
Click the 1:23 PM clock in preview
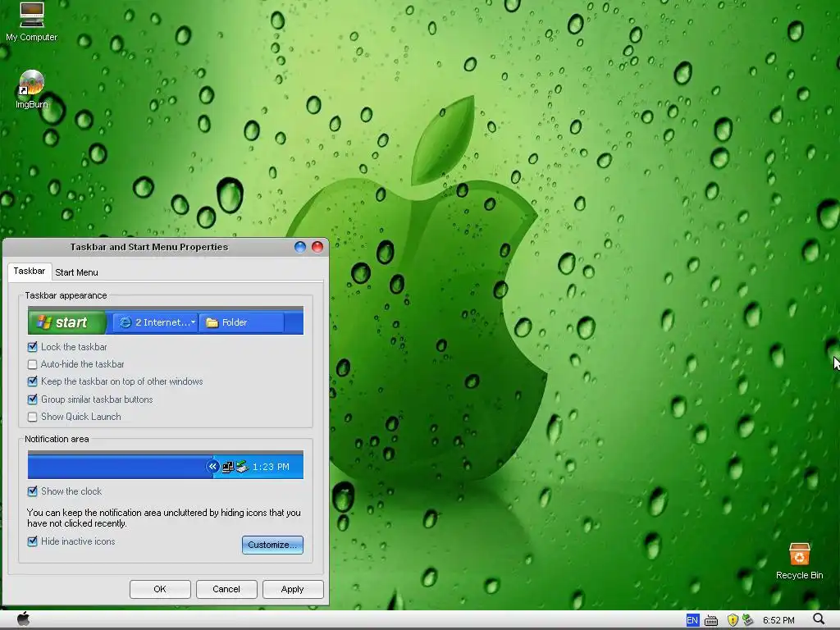271,467
